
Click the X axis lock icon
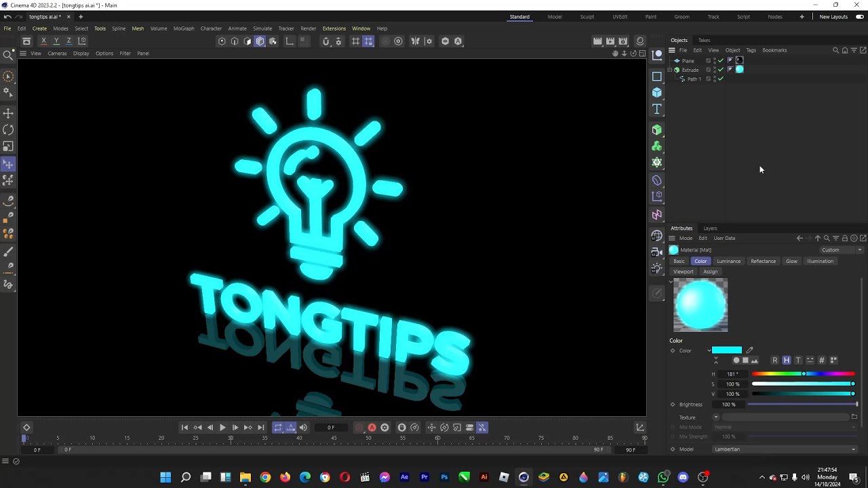[x=43, y=41]
